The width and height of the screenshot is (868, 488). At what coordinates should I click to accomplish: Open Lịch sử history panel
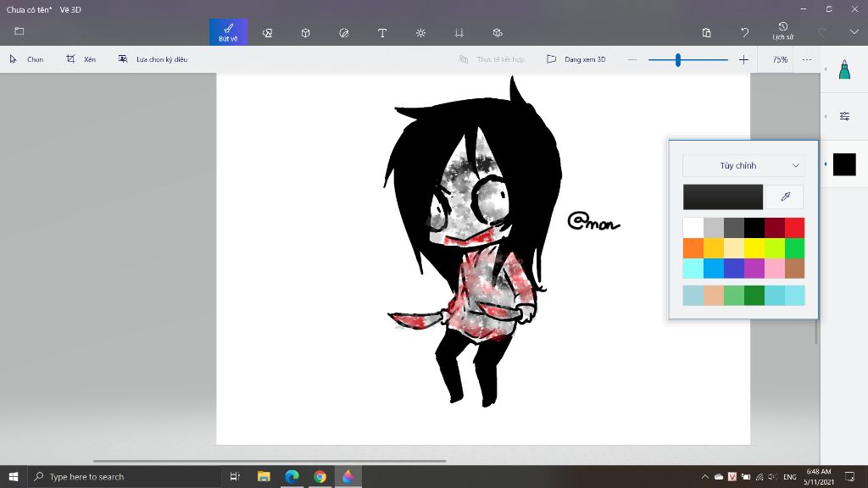[782, 31]
